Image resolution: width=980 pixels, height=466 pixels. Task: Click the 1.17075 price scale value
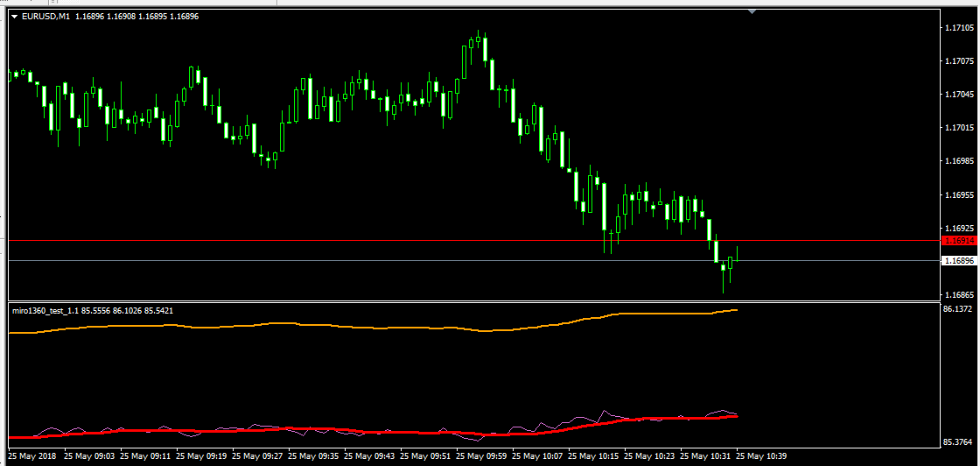pos(960,61)
